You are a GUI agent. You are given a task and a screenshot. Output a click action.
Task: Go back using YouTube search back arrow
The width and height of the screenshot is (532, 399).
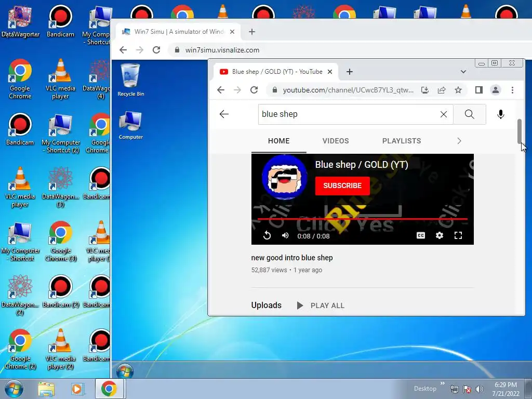pos(224,114)
